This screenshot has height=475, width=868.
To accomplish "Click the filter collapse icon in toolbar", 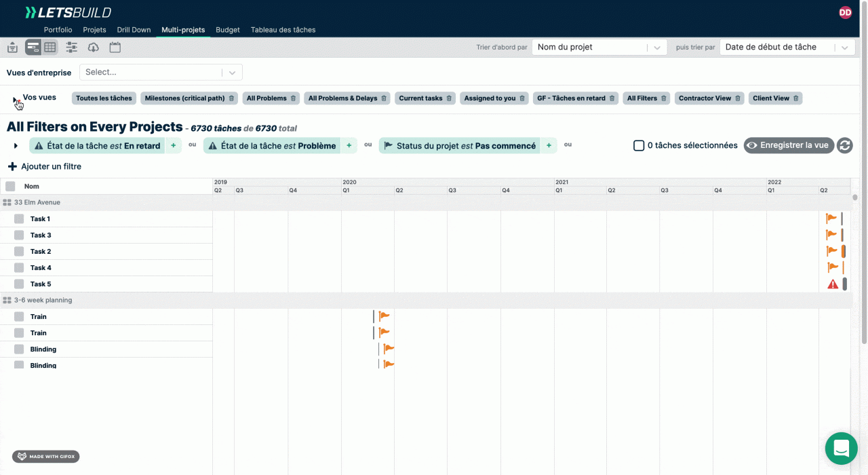I will pyautogui.click(x=12, y=47).
